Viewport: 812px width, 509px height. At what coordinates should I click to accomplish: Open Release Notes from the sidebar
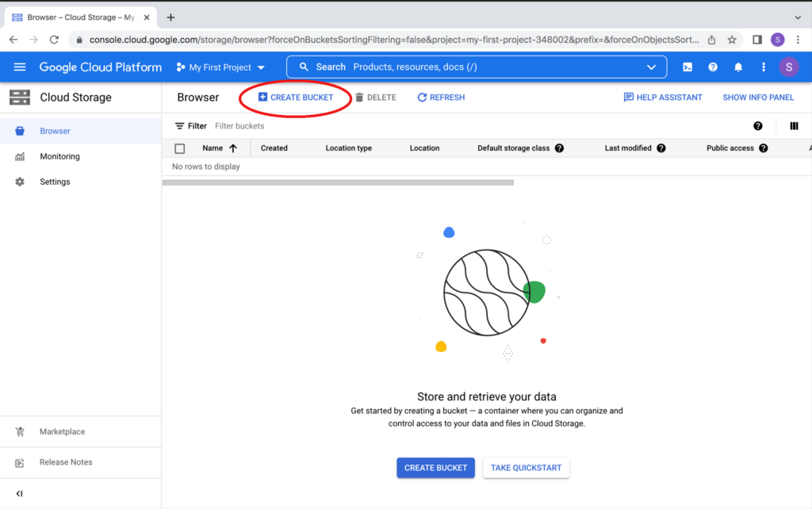tap(65, 462)
